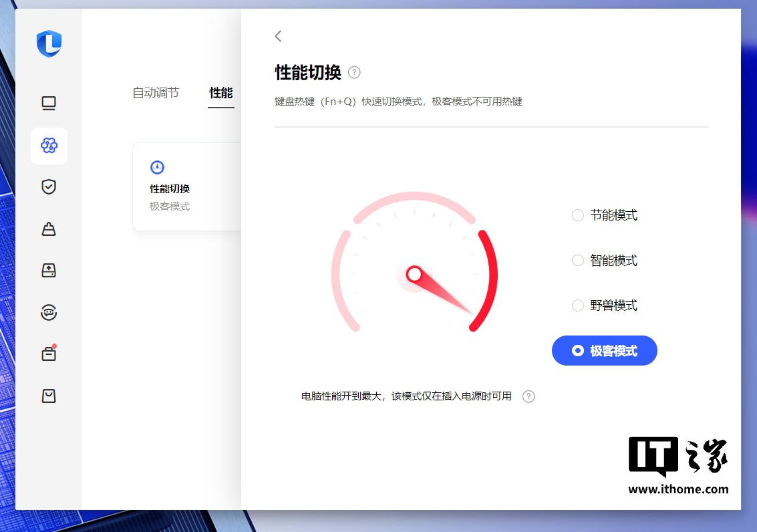Viewport: 757px width, 532px height.
Task: Switch to the 自动调节 tab
Action: click(156, 93)
